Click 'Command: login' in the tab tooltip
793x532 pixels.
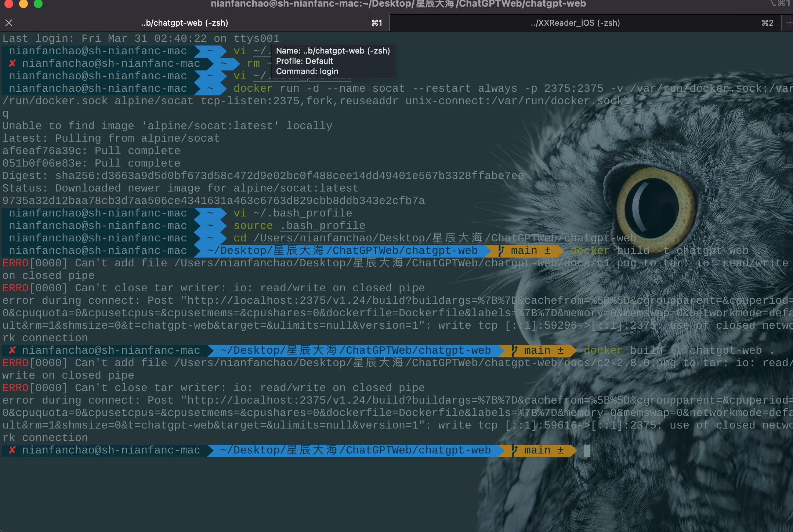(x=307, y=71)
